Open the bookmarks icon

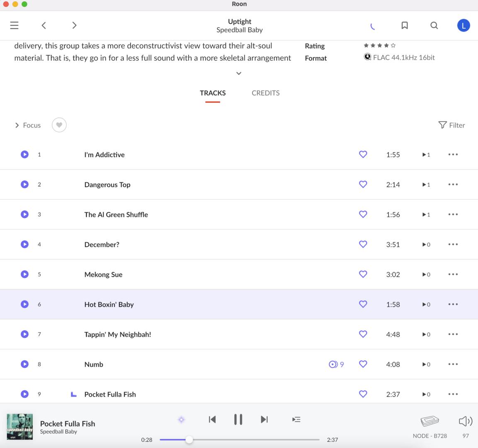(x=405, y=25)
